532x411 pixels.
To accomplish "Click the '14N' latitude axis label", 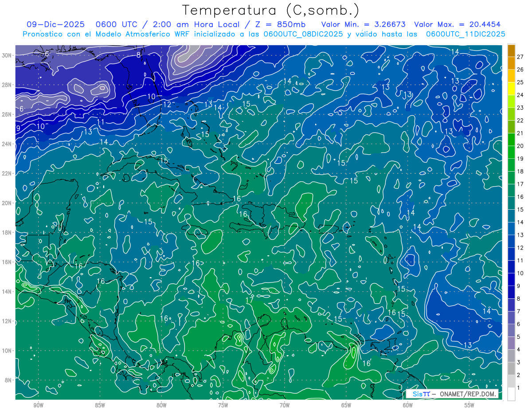I will pos(8,291).
